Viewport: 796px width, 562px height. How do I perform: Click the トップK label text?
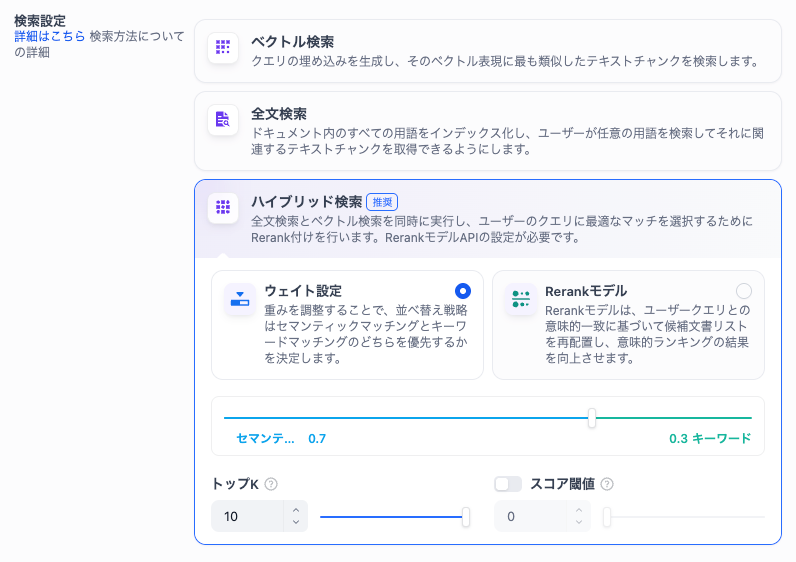coord(235,484)
